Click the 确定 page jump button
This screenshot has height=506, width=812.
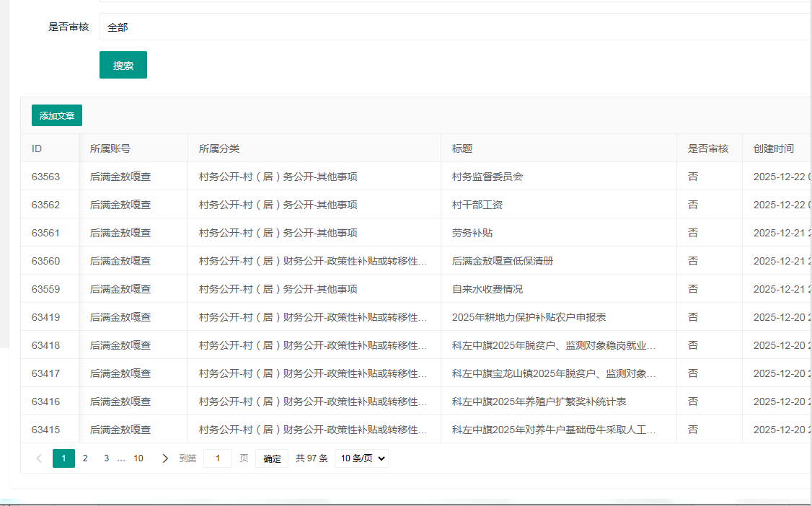pyautogui.click(x=272, y=458)
